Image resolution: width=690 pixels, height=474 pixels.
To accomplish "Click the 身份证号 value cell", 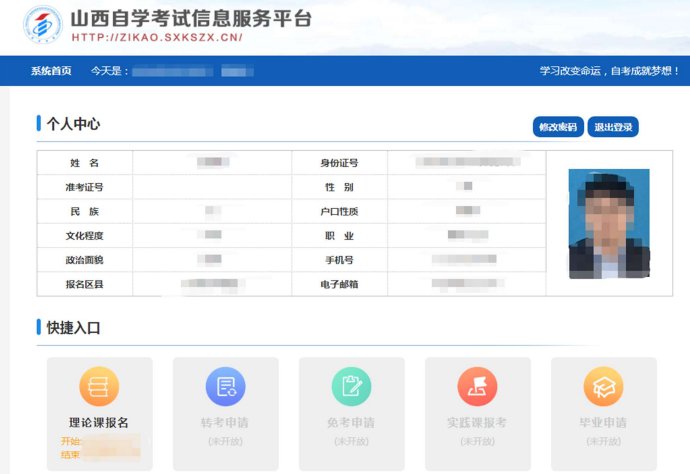I will 465,162.
